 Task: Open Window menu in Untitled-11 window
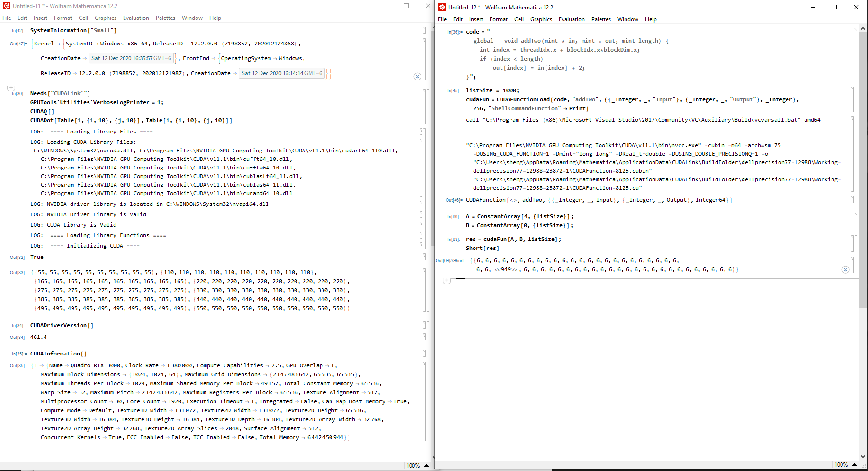tap(192, 18)
